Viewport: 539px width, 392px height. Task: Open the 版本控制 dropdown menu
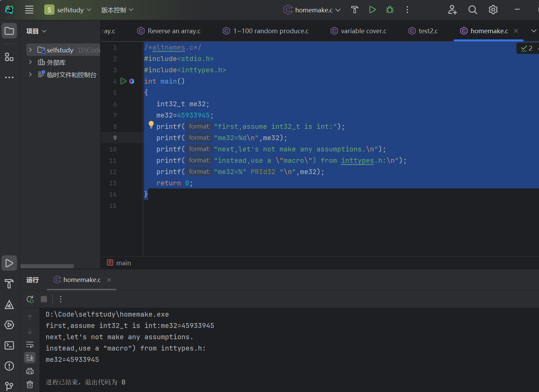tap(117, 10)
